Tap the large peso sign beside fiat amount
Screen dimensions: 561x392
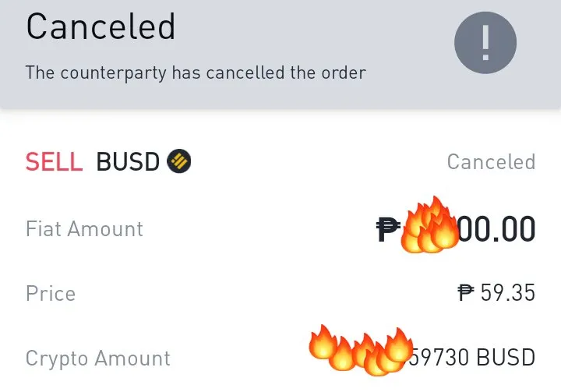coord(389,229)
